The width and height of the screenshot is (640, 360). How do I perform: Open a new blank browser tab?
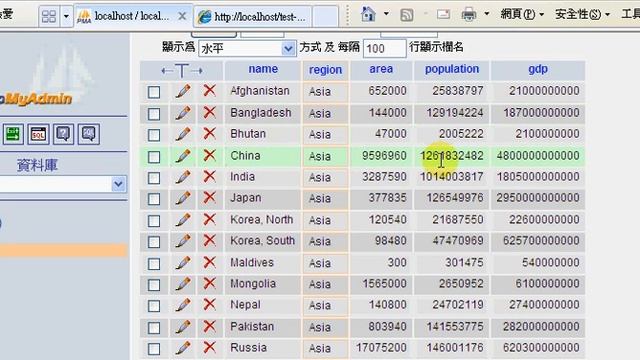pos(325,16)
